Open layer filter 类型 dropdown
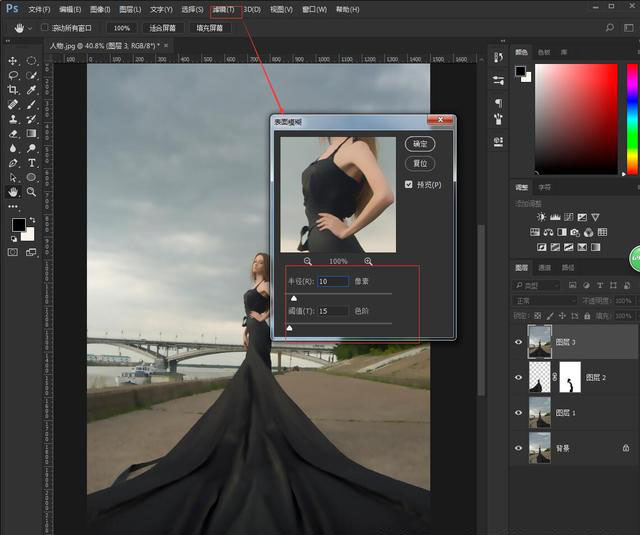 point(536,285)
